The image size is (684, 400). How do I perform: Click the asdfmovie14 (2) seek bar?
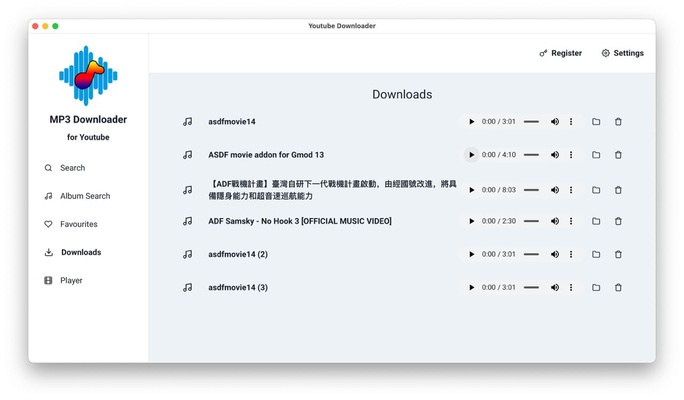click(x=531, y=254)
